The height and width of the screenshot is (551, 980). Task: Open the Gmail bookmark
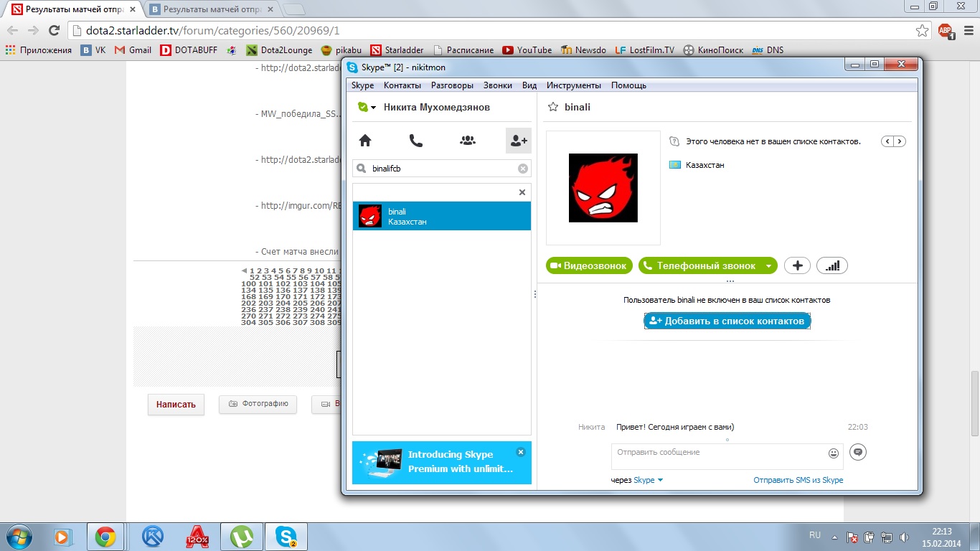[133, 50]
